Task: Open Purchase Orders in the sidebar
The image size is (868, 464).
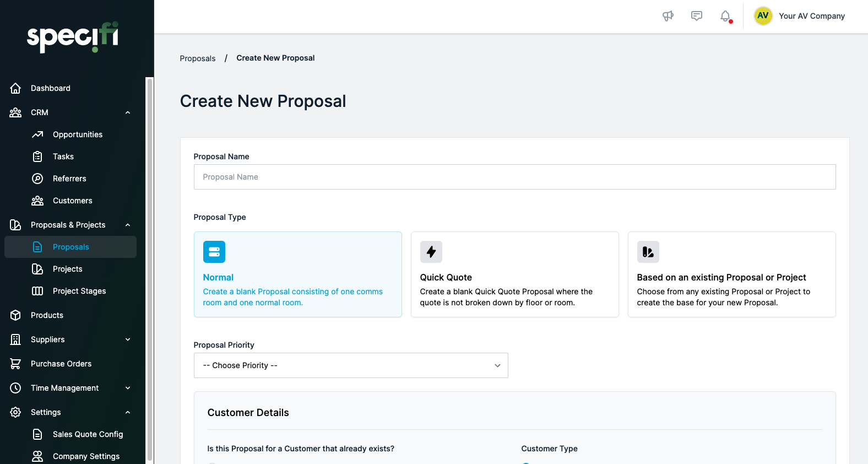Action: 61,364
